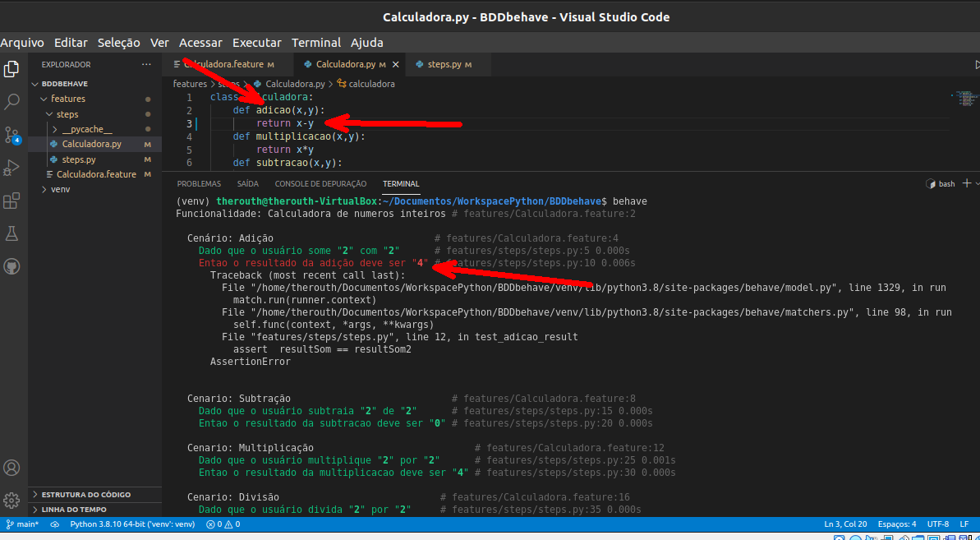Click the Testing flask icon in sidebar

[x=11, y=233]
